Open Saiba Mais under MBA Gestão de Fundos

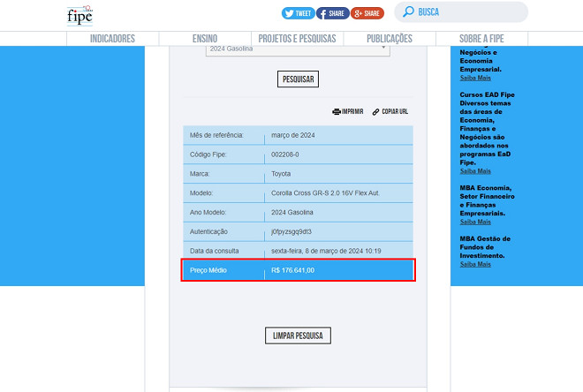tap(475, 264)
